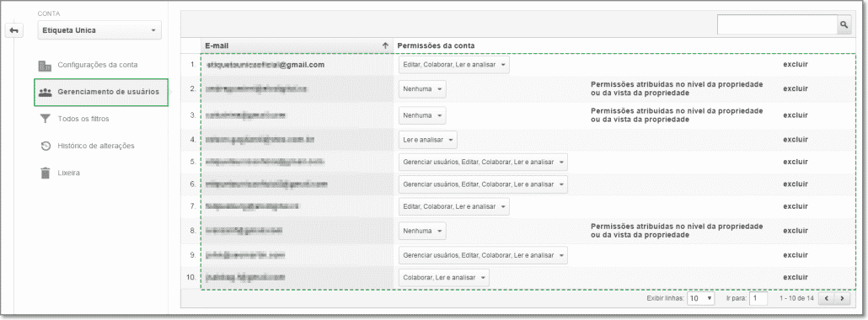Click the Histórico de alterações clock icon
The image size is (868, 320).
(46, 147)
